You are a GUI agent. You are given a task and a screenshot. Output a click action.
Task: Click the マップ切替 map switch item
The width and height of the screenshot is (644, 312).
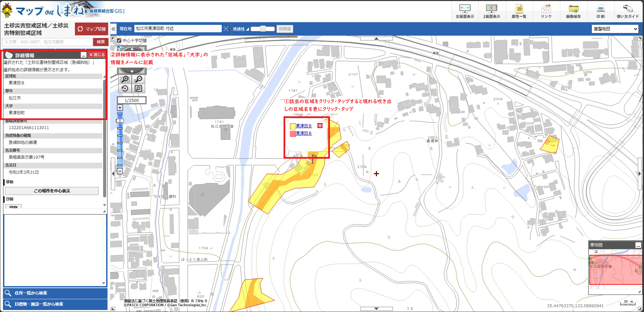(x=91, y=29)
